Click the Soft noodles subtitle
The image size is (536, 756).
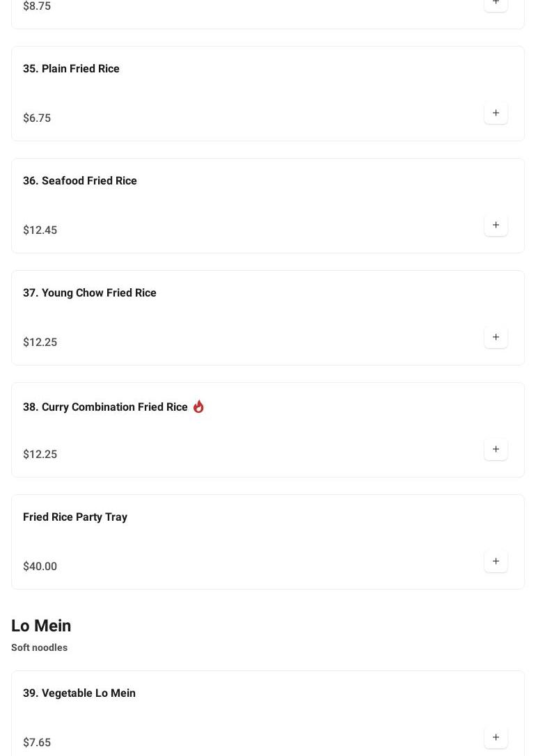(x=39, y=647)
